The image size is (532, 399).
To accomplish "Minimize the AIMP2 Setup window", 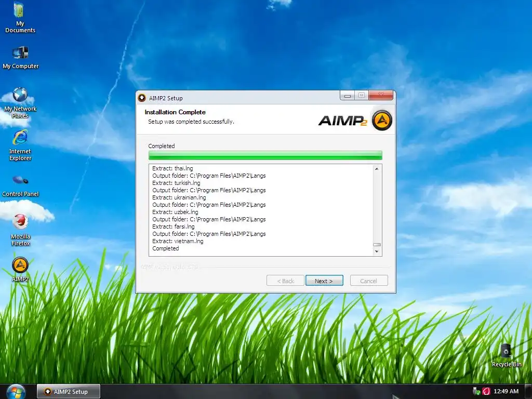I will click(x=348, y=96).
